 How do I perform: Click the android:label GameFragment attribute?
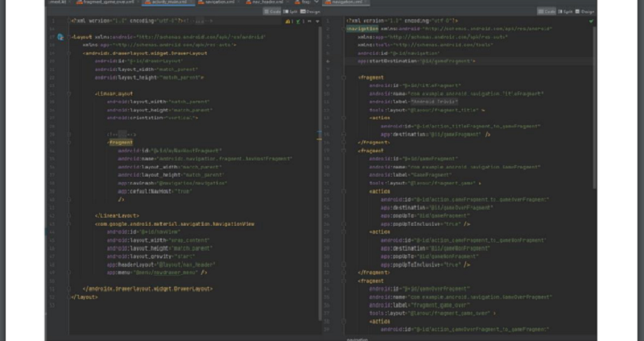[x=411, y=175]
